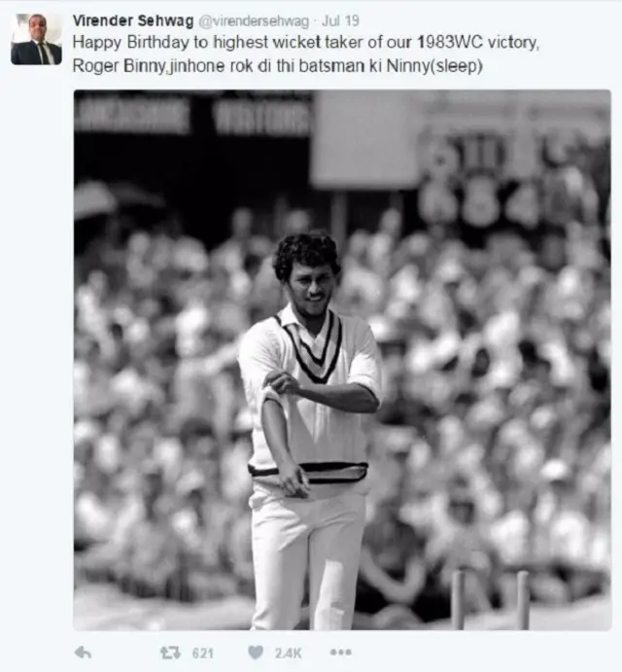Screen dimensions: 622x672
Task: Enlarge the black-and-white cricket photo
Action: [342, 360]
